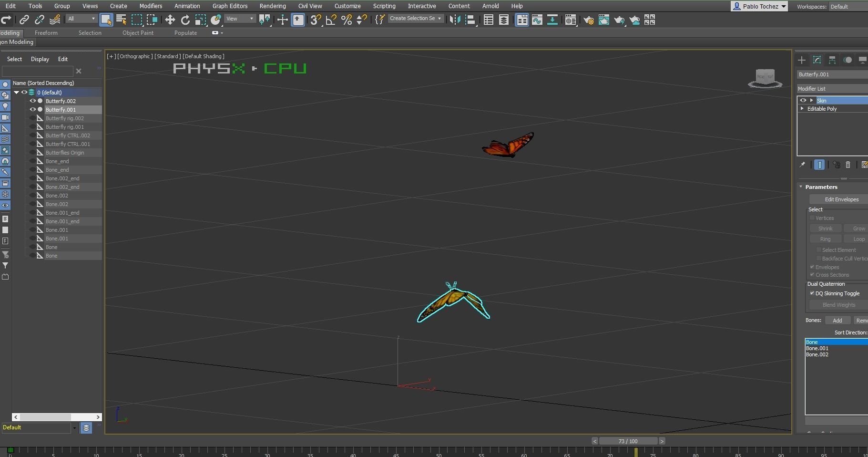Screen dimensions: 868x457
Task: Toggle the Percent Snap icon
Action: point(347,20)
